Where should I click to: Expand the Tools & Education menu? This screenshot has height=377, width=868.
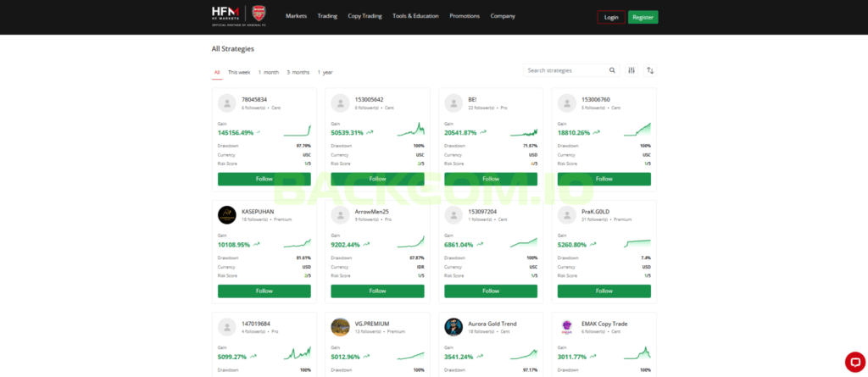coord(415,16)
